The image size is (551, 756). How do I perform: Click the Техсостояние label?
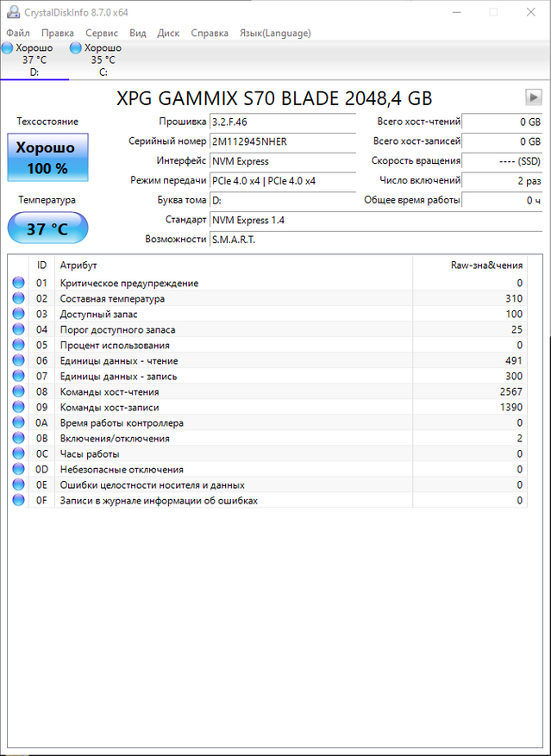pos(47,122)
